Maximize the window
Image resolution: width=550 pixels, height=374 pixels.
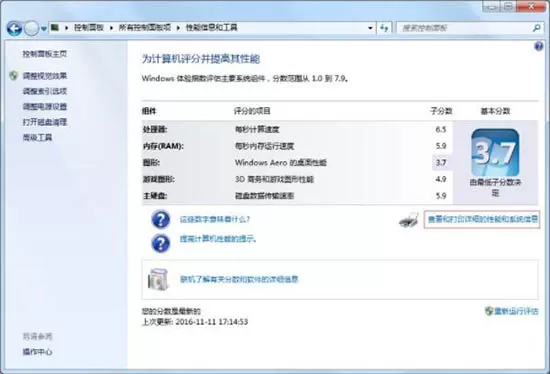[508, 6]
